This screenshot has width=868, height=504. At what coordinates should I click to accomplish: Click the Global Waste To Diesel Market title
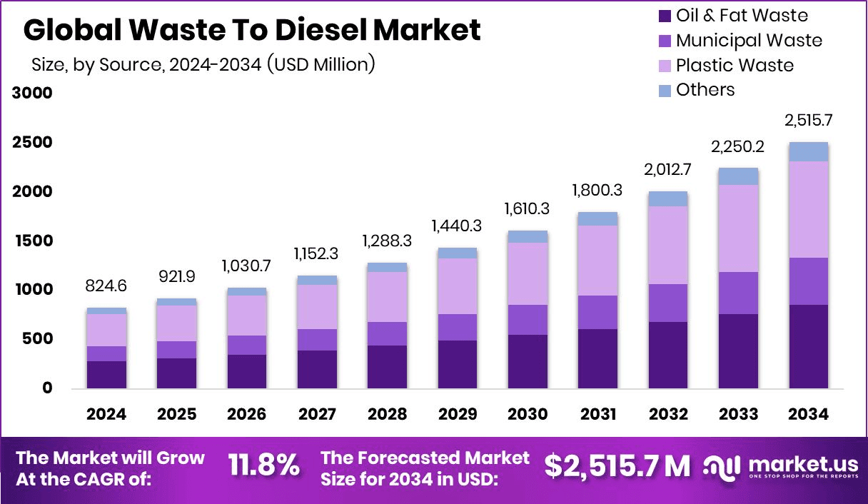pyautogui.click(x=252, y=31)
